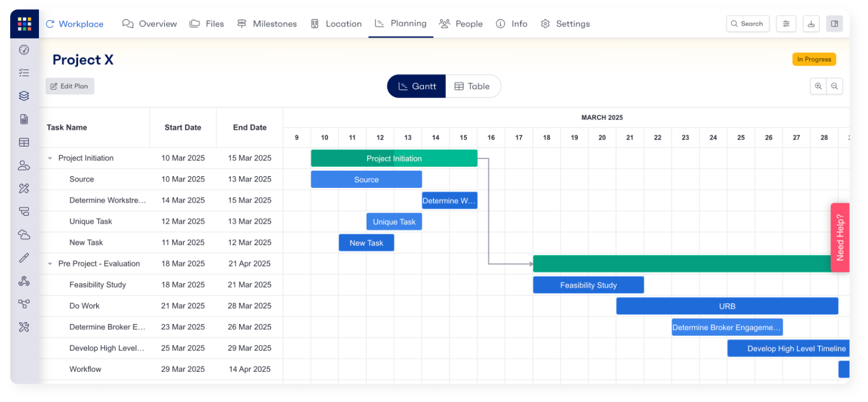
Task: Open the hierarchy nodes sidebar icon
Action: pos(24,304)
